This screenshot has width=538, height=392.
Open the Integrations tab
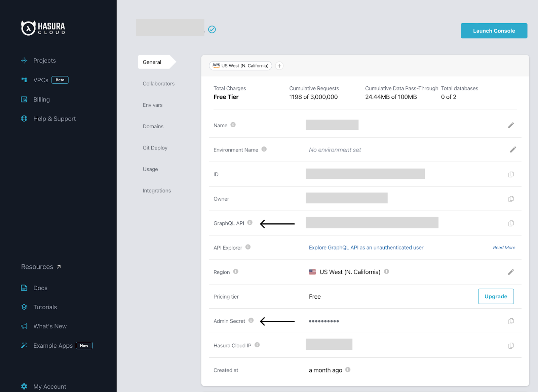(x=157, y=190)
